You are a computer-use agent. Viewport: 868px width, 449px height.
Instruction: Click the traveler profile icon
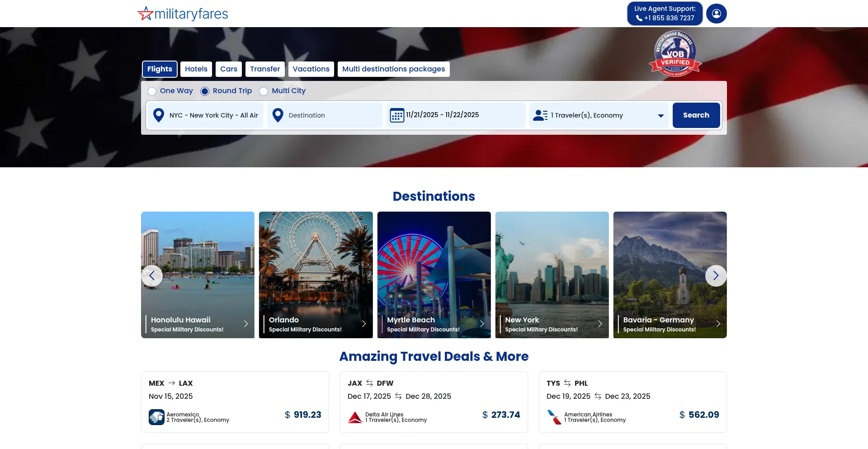540,115
